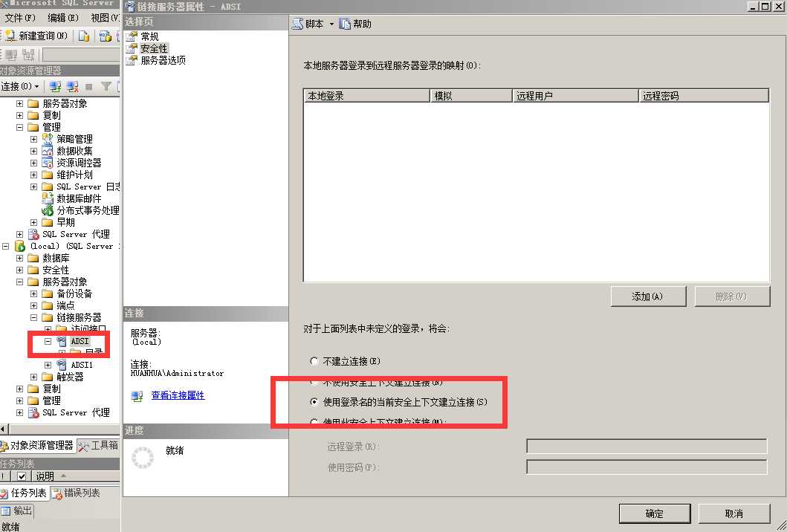Toggle the checkbox in the 任务列表 header

tap(22, 476)
